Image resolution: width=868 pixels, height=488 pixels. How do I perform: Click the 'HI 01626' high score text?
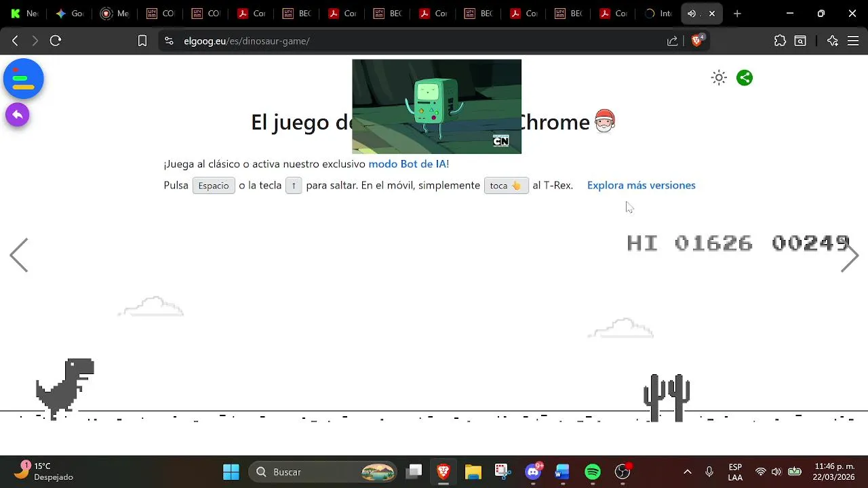click(690, 243)
